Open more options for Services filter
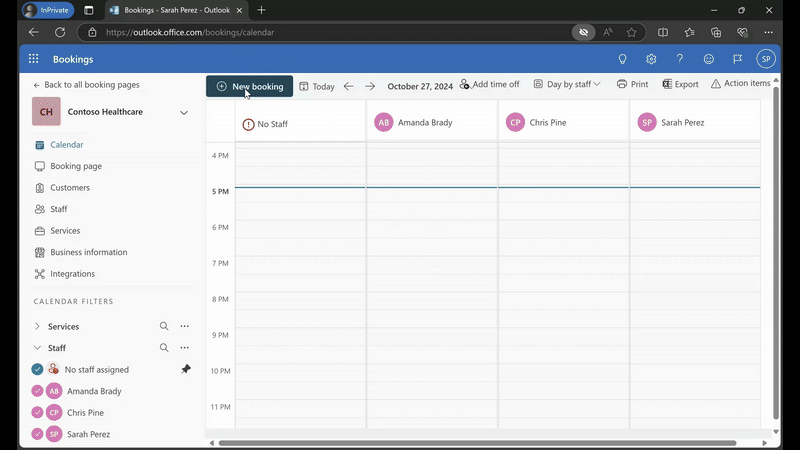The image size is (800, 450). (185, 326)
